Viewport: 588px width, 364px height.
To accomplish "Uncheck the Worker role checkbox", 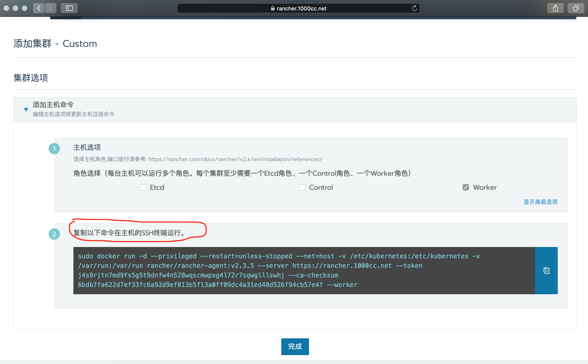I will (466, 187).
